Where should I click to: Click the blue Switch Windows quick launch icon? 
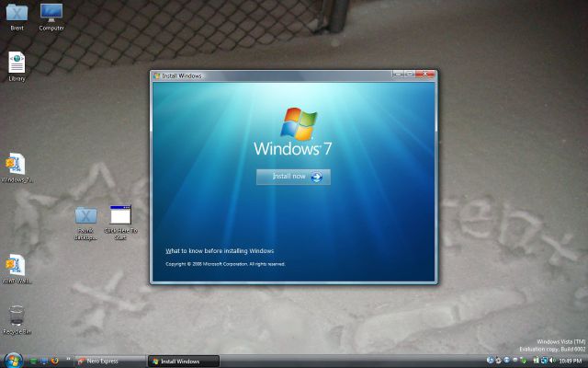[44, 362]
